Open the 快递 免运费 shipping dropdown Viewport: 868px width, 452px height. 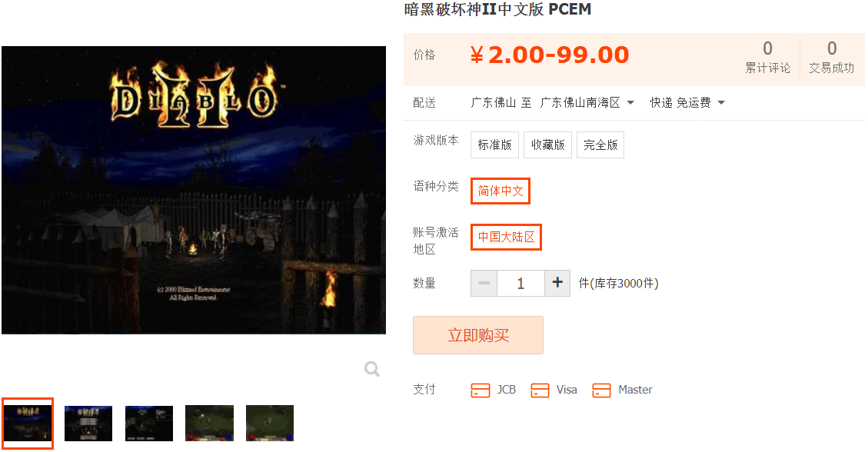(x=687, y=102)
